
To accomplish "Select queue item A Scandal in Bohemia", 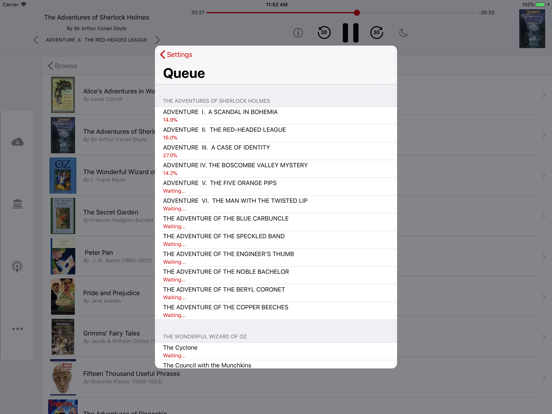I will 276,115.
